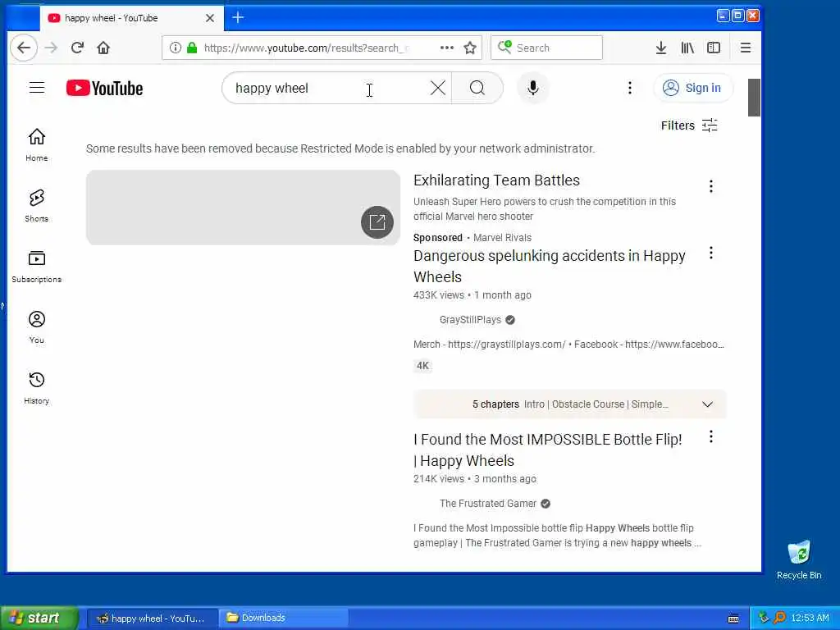Click the browser forward arrow
The width and height of the screenshot is (840, 630).
[x=51, y=48]
